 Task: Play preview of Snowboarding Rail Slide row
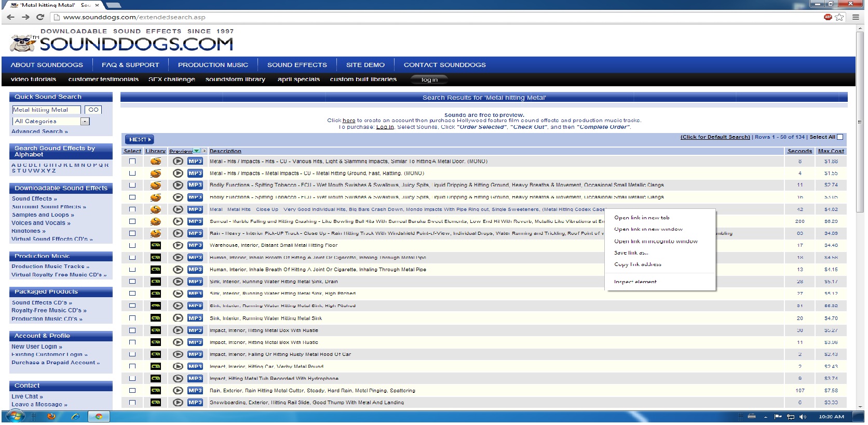point(178,403)
